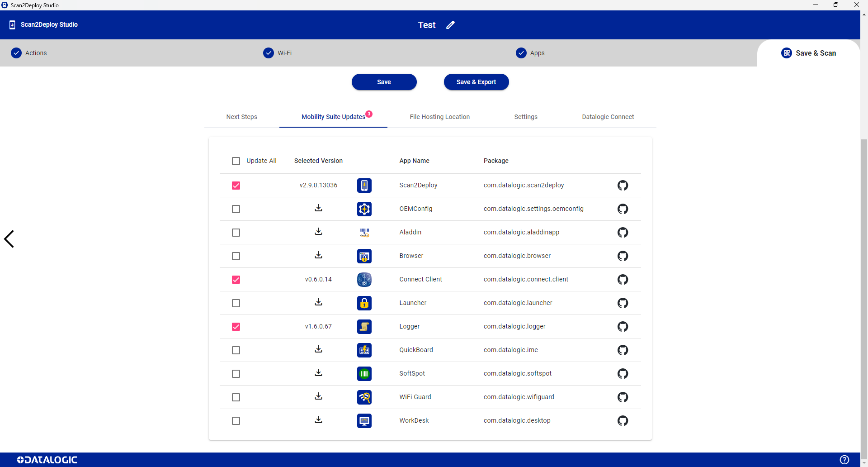Click the Scan2Deploy Studio home logo
This screenshot has height=467, width=868.
(x=43, y=24)
